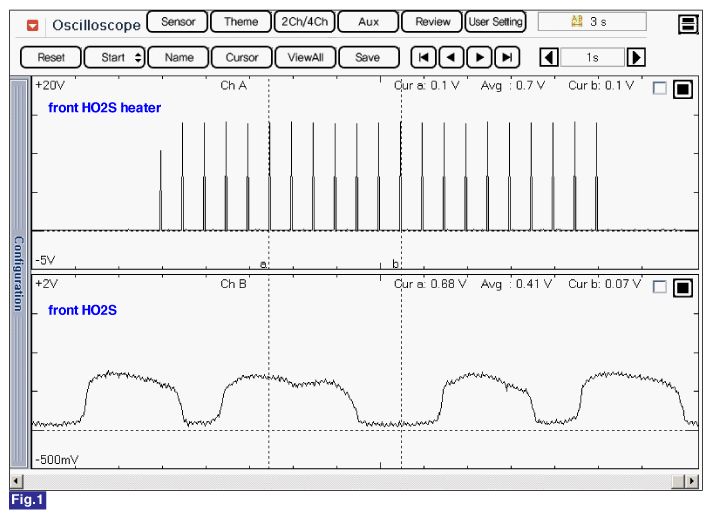Step forward one frame playback button
The width and height of the screenshot is (712, 519).
[x=480, y=57]
